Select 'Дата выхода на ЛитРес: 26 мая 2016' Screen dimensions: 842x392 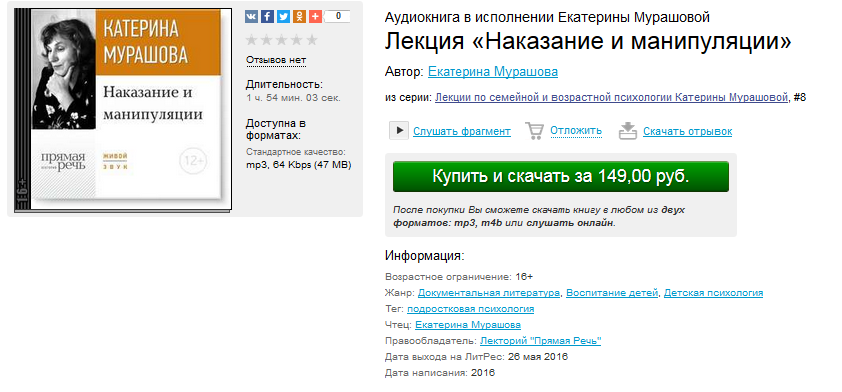[476, 357]
